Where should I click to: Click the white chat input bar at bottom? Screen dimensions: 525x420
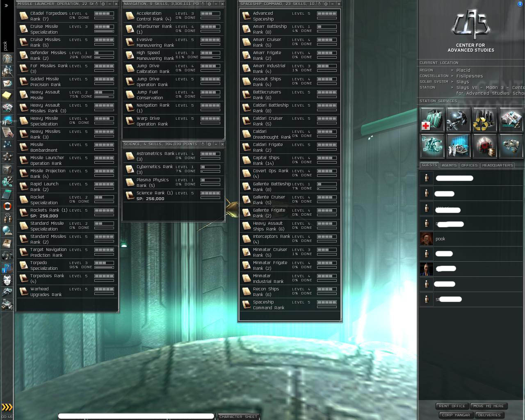click(x=136, y=416)
